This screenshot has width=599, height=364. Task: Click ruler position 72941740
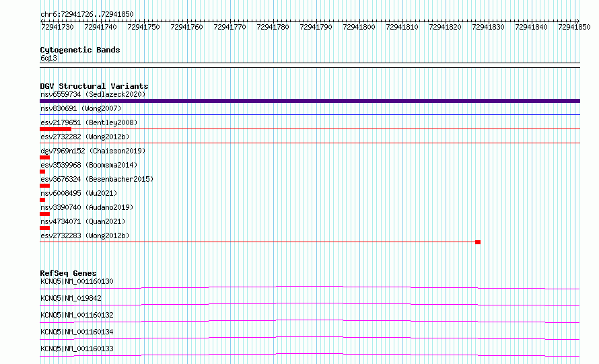tap(100, 27)
